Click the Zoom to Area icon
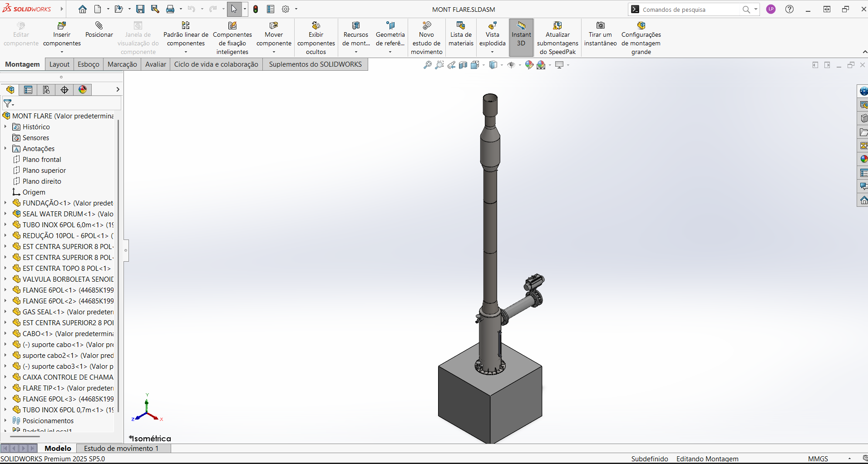 (x=439, y=65)
